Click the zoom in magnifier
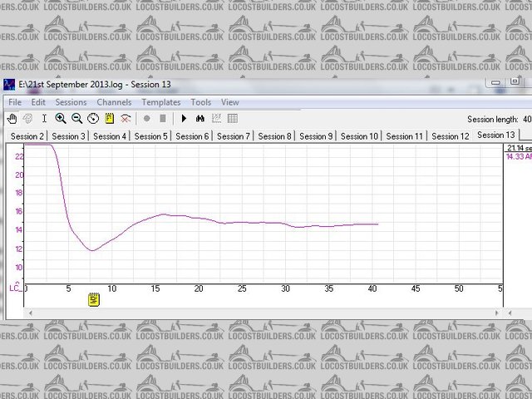The width and height of the screenshot is (532, 399). click(x=61, y=119)
